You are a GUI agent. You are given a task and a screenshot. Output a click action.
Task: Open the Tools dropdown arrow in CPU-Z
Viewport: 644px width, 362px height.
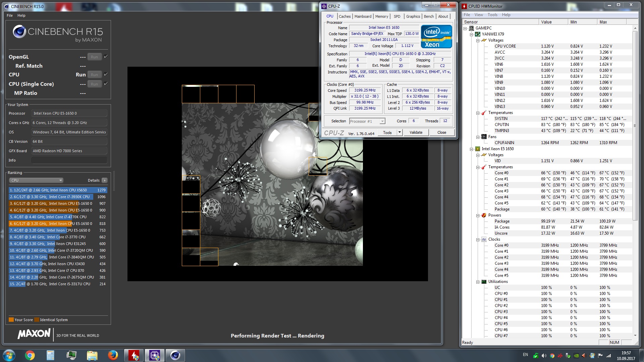[x=399, y=132]
